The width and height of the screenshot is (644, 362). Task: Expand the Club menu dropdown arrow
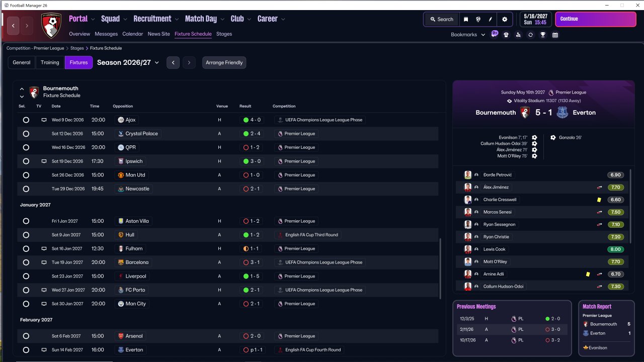pyautogui.click(x=249, y=19)
